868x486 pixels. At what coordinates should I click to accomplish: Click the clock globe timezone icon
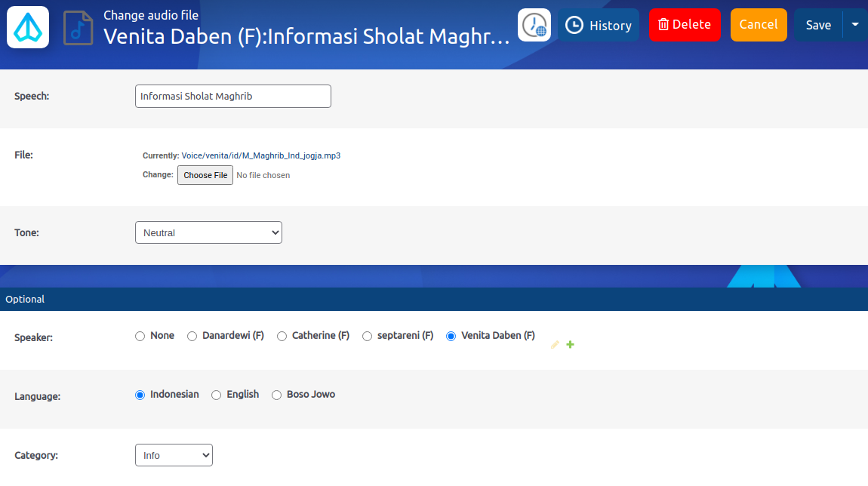pyautogui.click(x=534, y=25)
